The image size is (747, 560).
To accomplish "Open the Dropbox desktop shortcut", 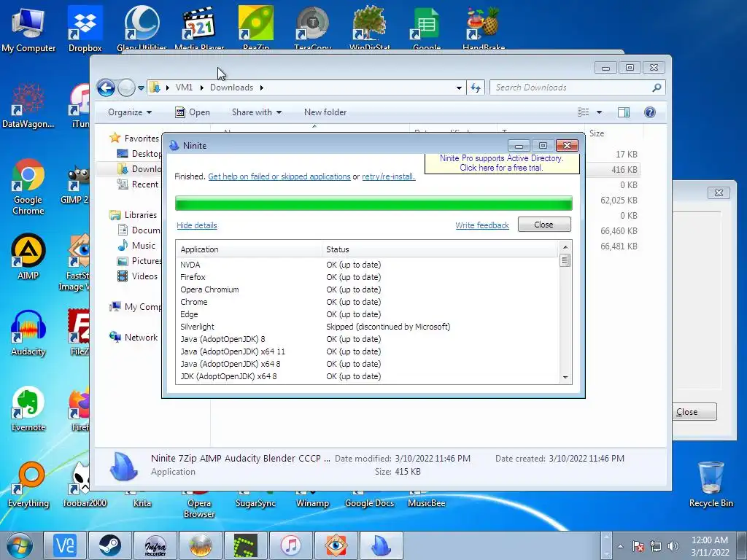I will pyautogui.click(x=85, y=29).
